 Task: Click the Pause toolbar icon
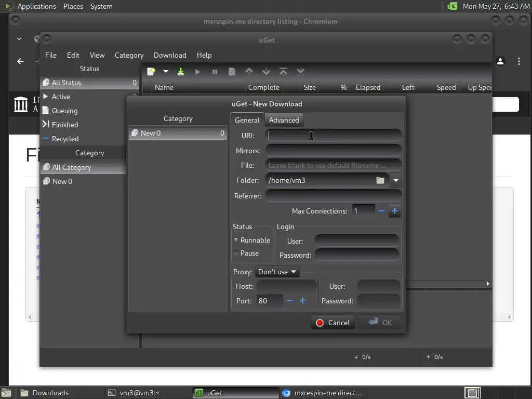[x=215, y=72]
